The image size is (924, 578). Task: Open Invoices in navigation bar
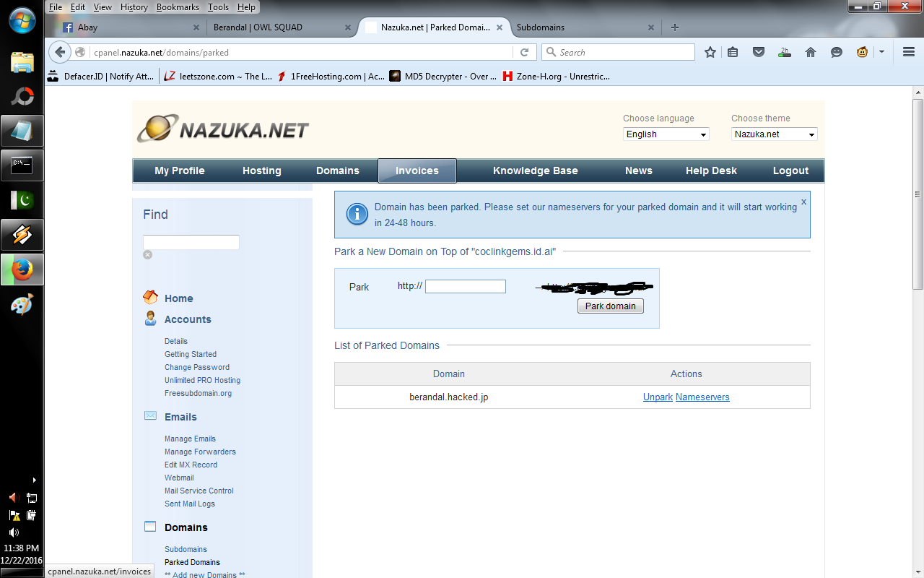coord(417,171)
